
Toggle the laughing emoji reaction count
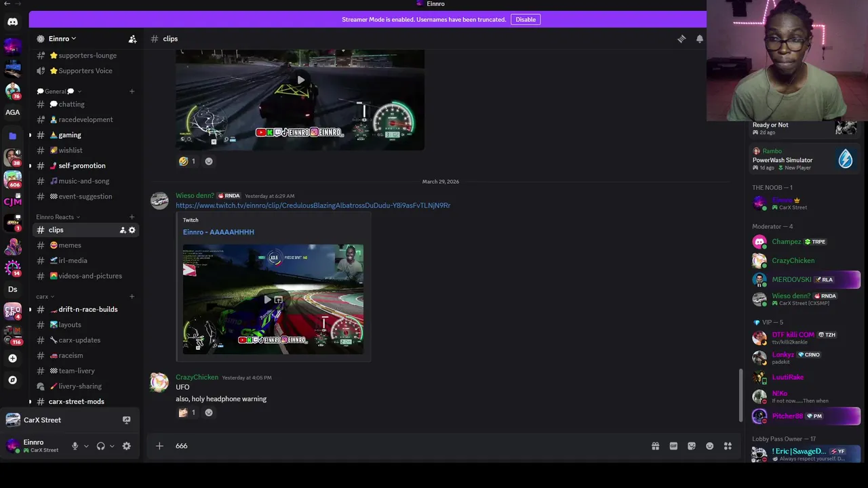187,161
